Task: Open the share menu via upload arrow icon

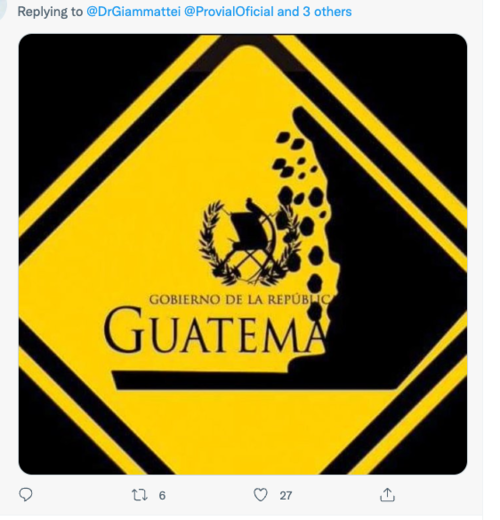Action: (387, 495)
